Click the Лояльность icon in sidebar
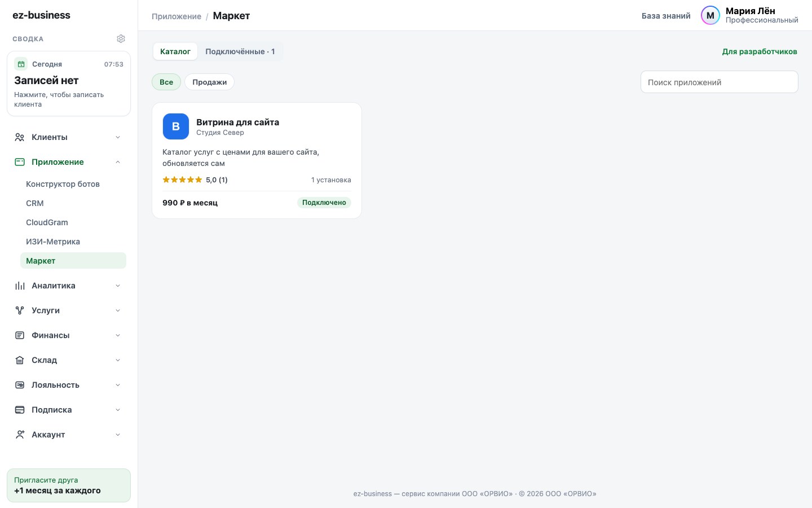The image size is (812, 508). 20,385
